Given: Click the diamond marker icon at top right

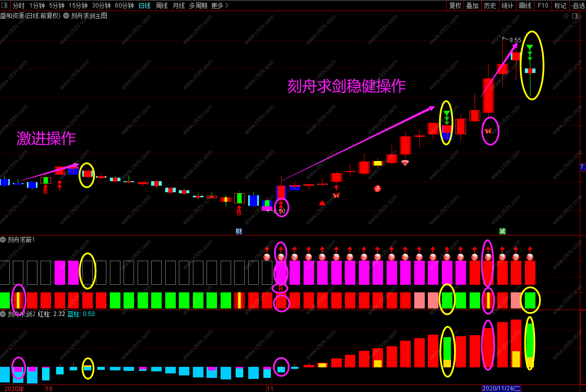Looking at the screenshot, I should point(566,16).
